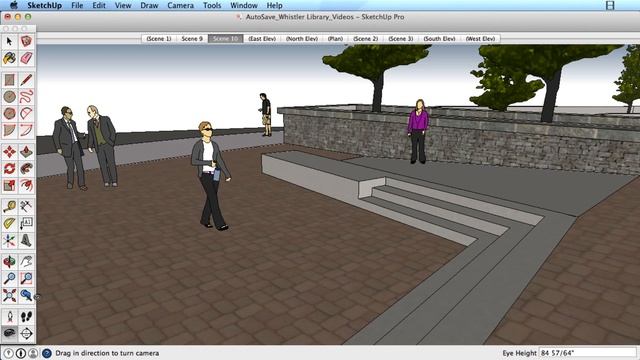Activate the Move tool
The height and width of the screenshot is (360, 640).
pos(9,152)
